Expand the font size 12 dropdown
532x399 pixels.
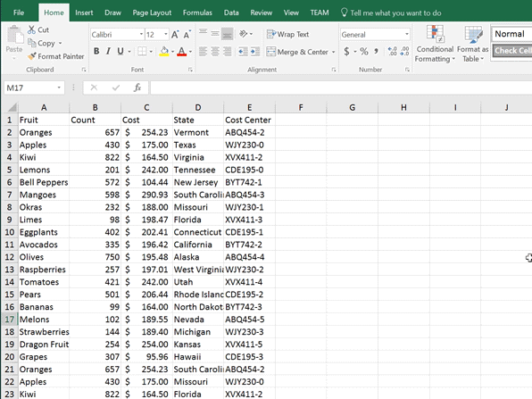point(165,34)
